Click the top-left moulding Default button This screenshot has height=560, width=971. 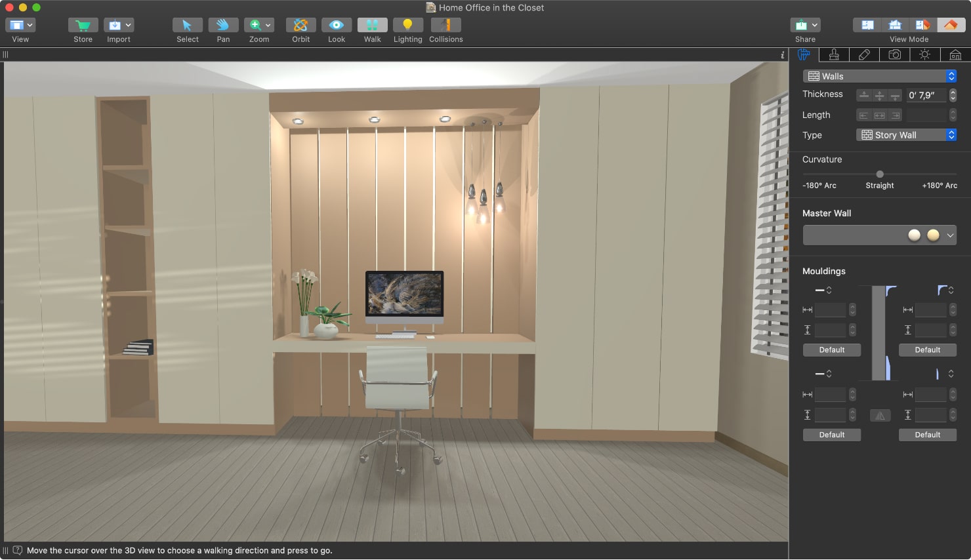(x=831, y=350)
